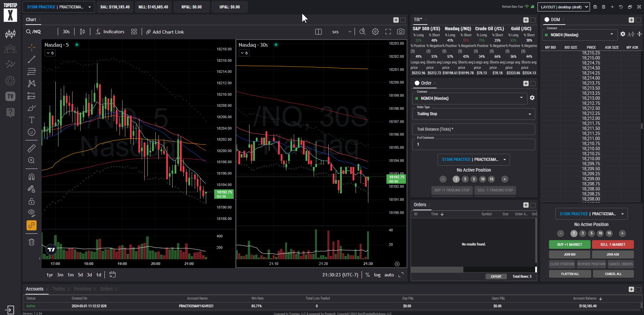Image resolution: width=644 pixels, height=315 pixels.
Task: Hide all drawings with eye icon
Action: pos(32,213)
